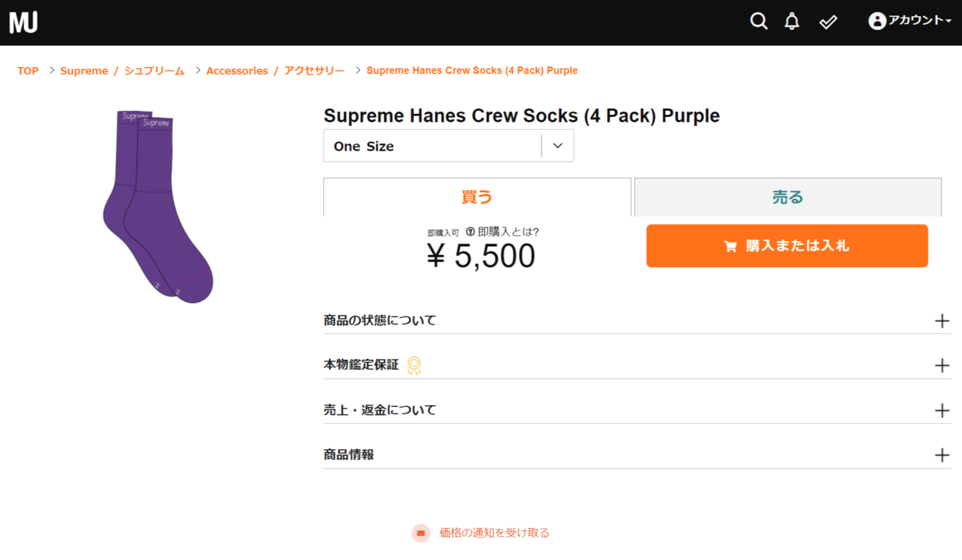Click the double checkmark icon
This screenshot has width=962, height=560.
coord(828,22)
